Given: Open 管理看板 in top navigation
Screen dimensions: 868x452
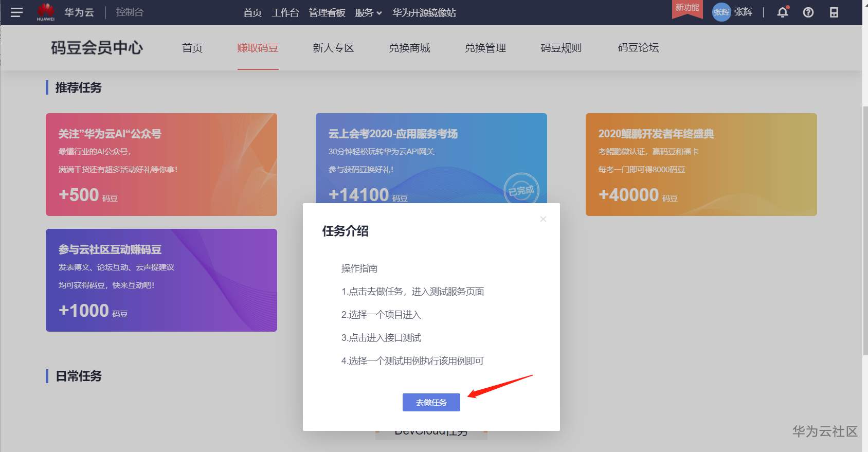Looking at the screenshot, I should 327,12.
